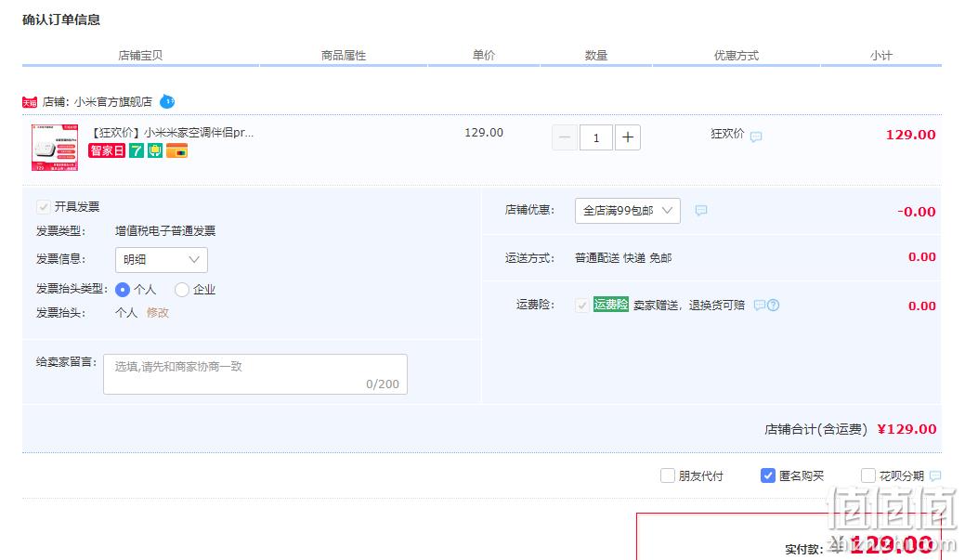Viewport: 965px width, 560px height.
Task: Click the shipping method text 普通配送 快递 免邮
Action: pyautogui.click(x=623, y=258)
